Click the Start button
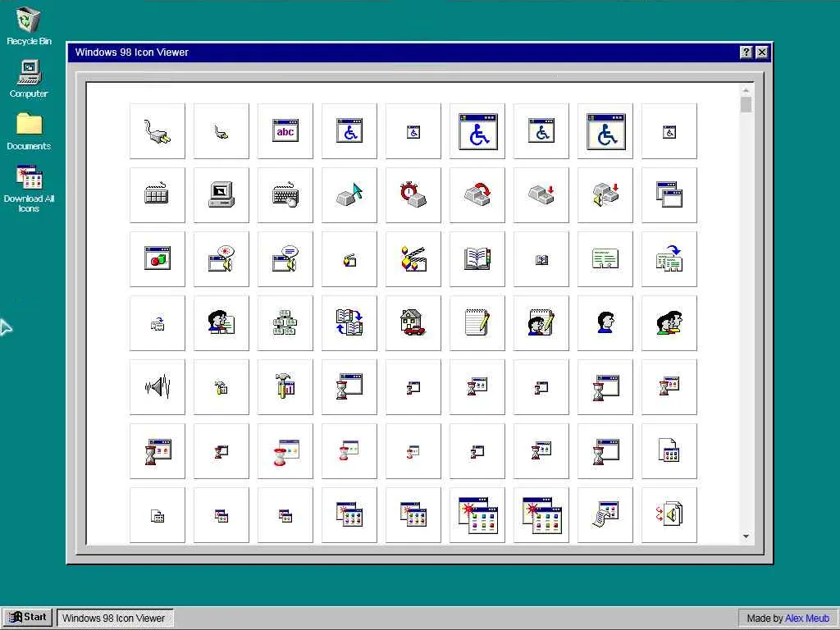Screen dimensions: 840x630 [x=28, y=617]
